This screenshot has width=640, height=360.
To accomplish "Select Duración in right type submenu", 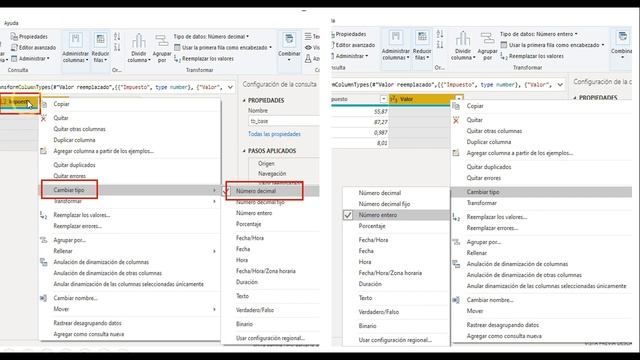I will [370, 284].
